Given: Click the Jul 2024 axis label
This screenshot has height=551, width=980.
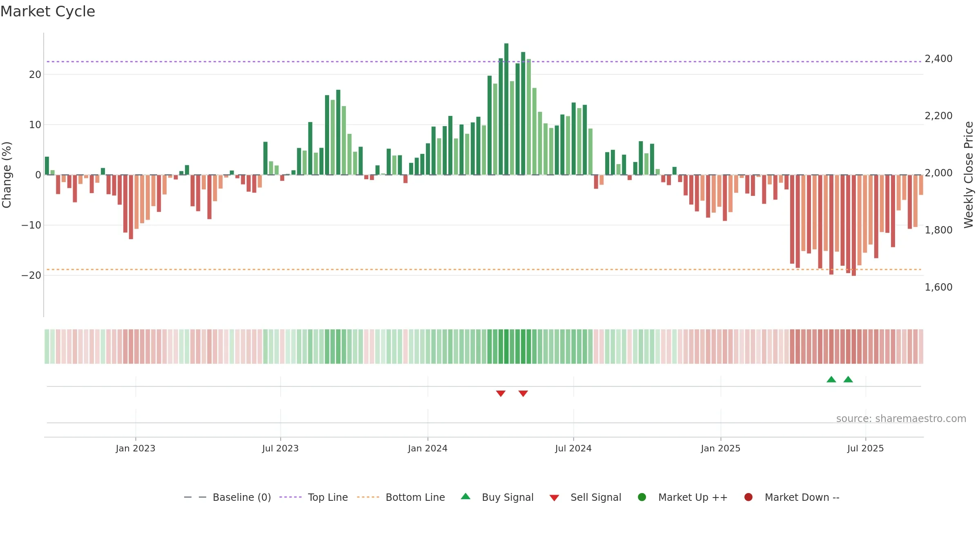Looking at the screenshot, I should [573, 449].
